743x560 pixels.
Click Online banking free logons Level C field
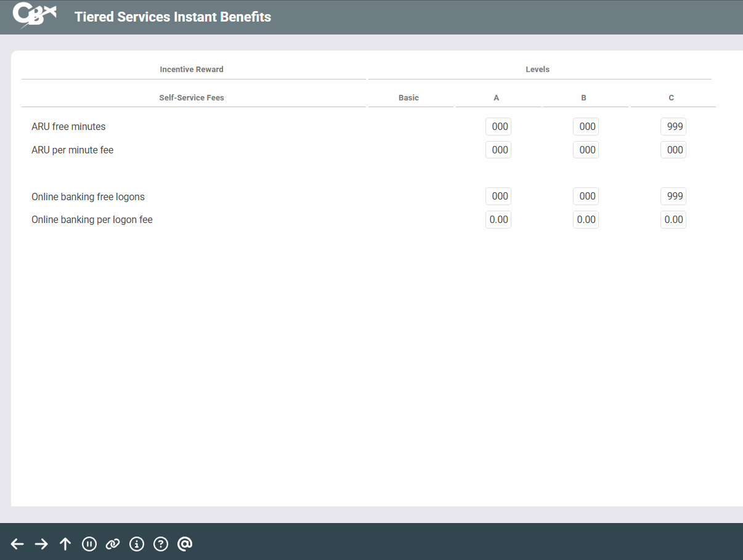(673, 197)
